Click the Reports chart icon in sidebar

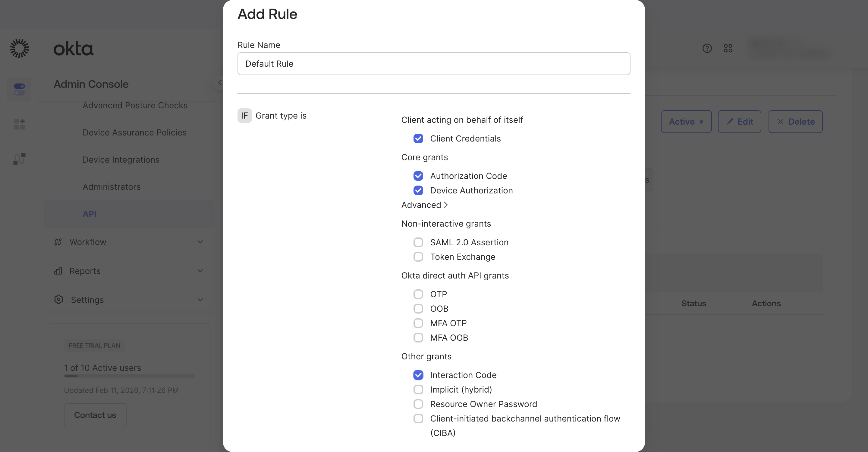point(58,271)
